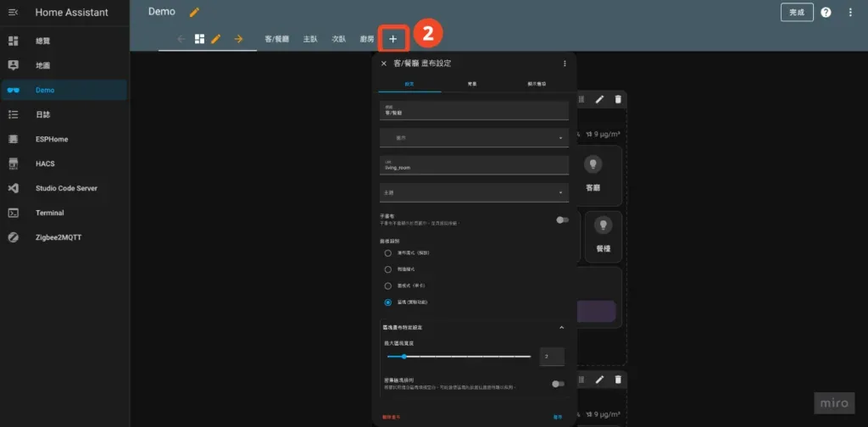Click the pencil icon next to Demo title

pos(195,12)
